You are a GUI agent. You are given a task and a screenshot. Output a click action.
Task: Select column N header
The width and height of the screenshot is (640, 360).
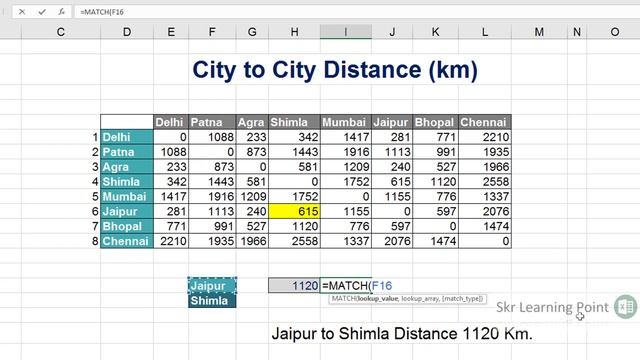[x=577, y=32]
